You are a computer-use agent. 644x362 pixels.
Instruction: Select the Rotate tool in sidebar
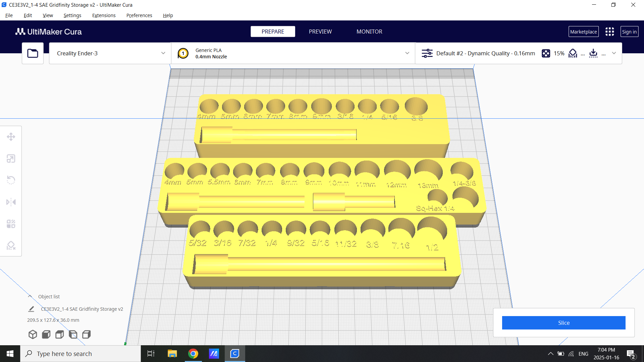click(11, 180)
